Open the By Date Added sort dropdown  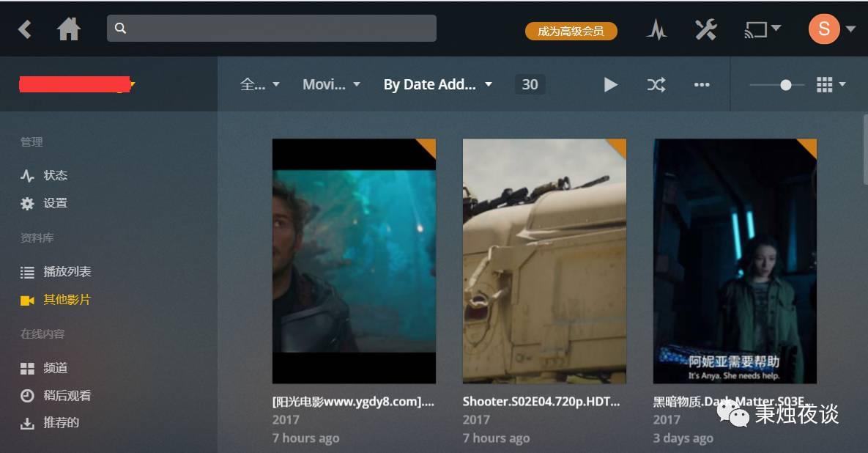coord(437,85)
